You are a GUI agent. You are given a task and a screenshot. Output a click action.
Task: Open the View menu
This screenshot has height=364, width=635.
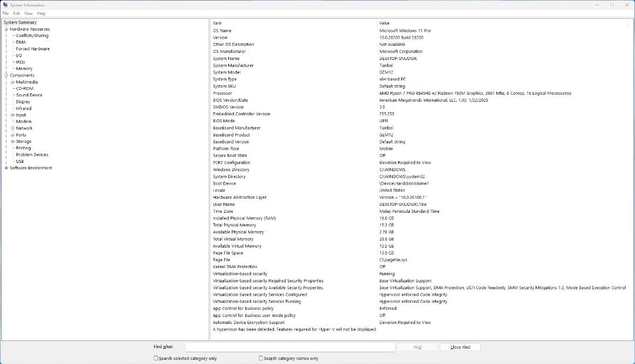pyautogui.click(x=28, y=13)
